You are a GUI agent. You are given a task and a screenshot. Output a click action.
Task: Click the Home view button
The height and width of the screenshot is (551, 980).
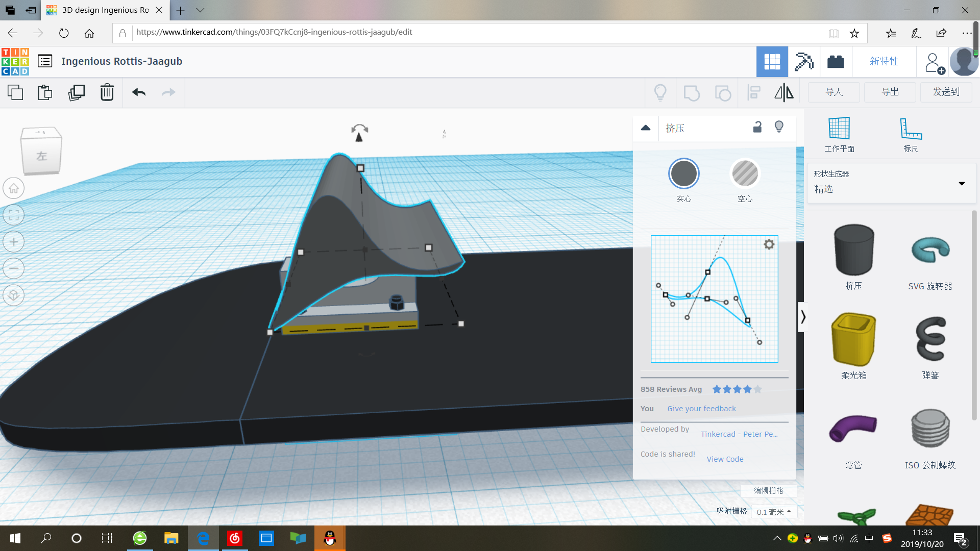tap(14, 188)
